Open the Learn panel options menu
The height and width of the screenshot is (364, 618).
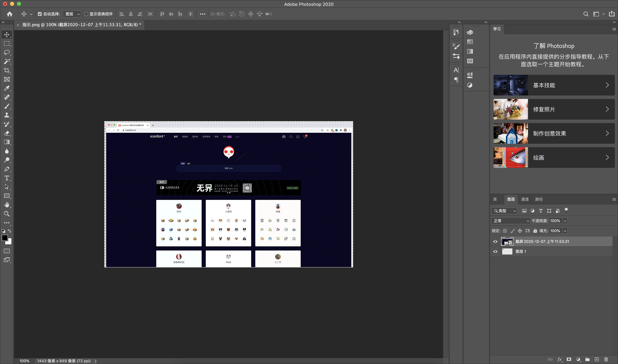click(614, 29)
